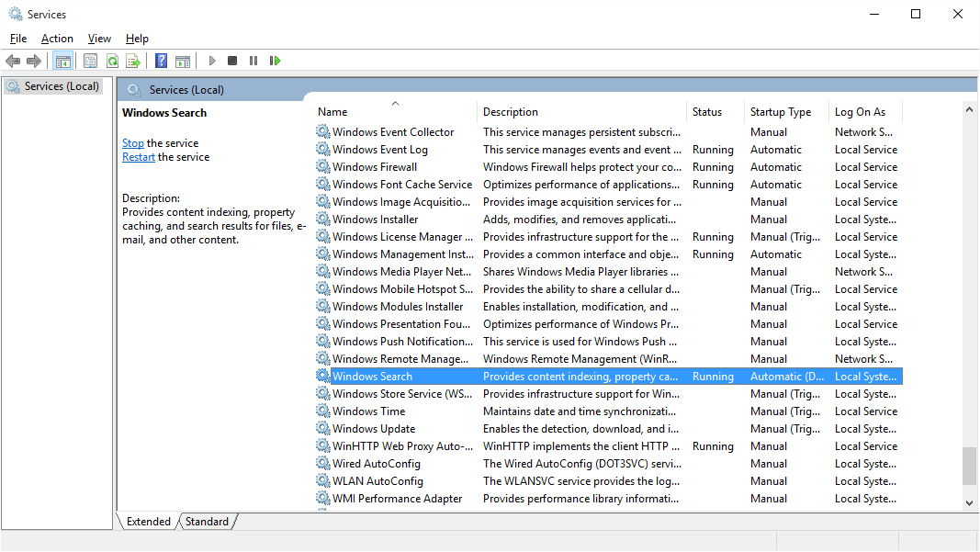Open the Action menu
980x552 pixels.
pyautogui.click(x=57, y=39)
